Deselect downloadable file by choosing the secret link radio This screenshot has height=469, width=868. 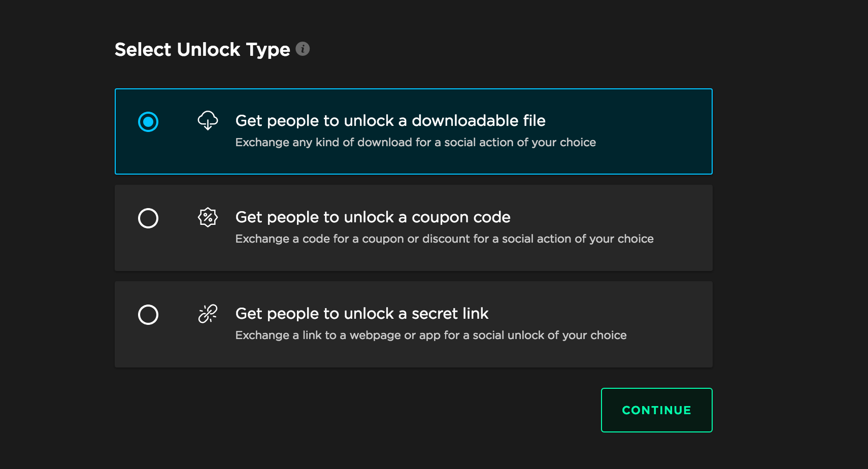(148, 315)
